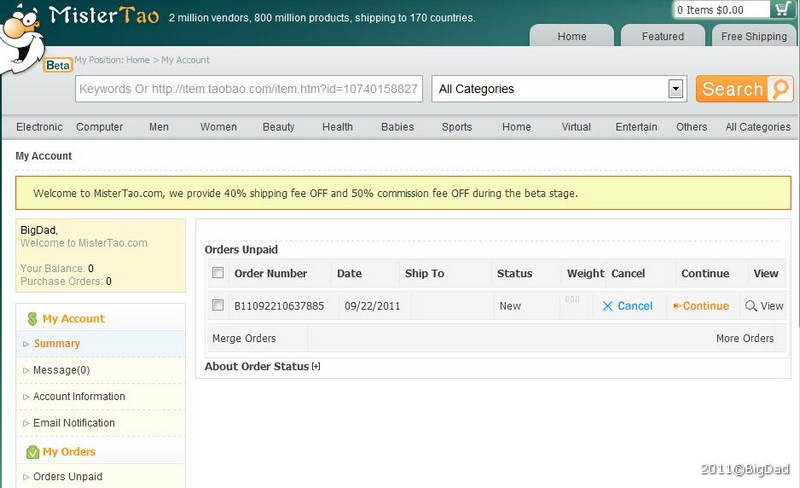The width and height of the screenshot is (800, 488).
Task: Click About Order Status heading
Action: 257,367
